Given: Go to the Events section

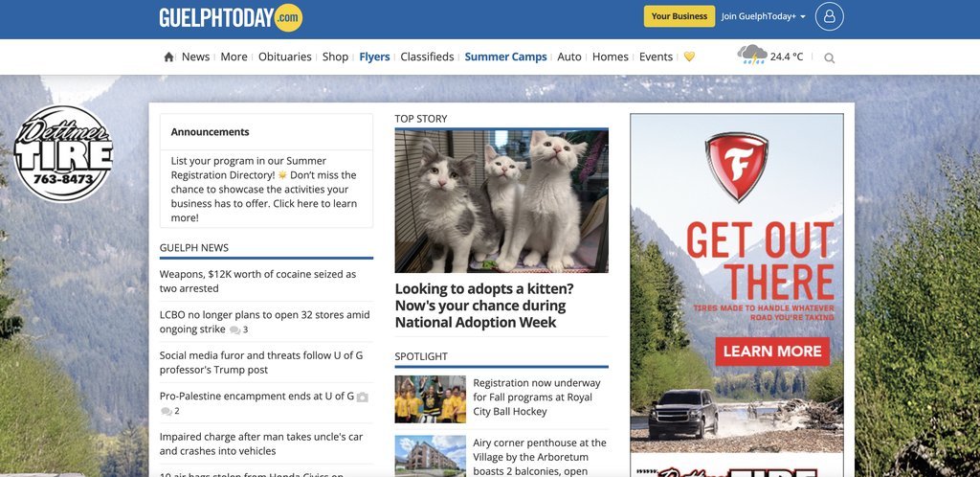Looking at the screenshot, I should pyautogui.click(x=656, y=57).
